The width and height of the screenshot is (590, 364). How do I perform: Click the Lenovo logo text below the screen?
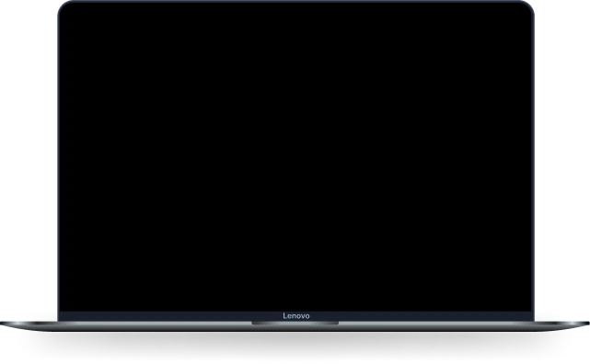tap(296, 316)
